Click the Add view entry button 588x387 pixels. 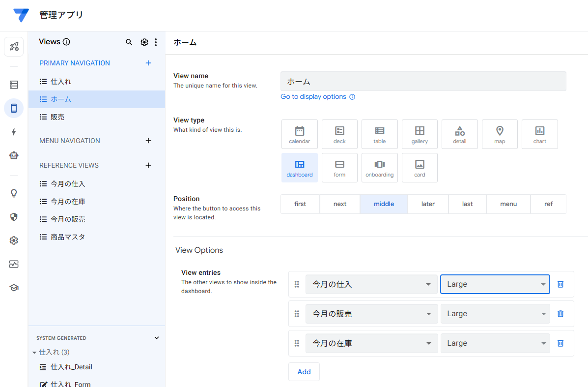304,372
